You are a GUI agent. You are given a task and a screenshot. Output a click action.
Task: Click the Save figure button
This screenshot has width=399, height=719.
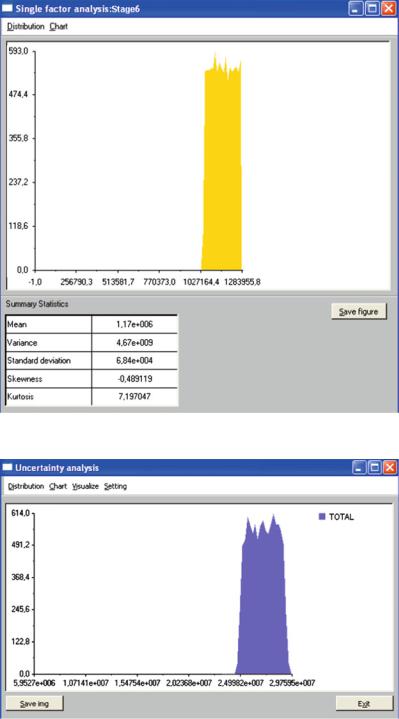[359, 312]
